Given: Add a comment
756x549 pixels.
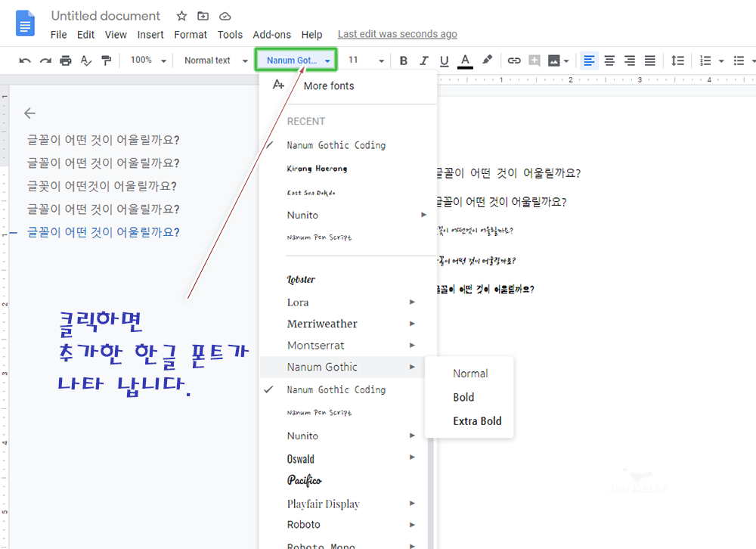Looking at the screenshot, I should tap(534, 60).
